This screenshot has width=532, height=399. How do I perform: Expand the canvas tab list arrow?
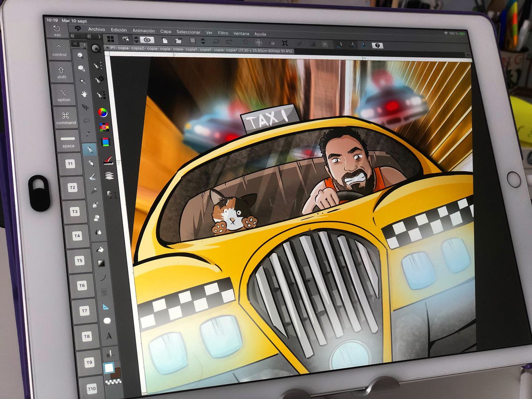coord(468,55)
